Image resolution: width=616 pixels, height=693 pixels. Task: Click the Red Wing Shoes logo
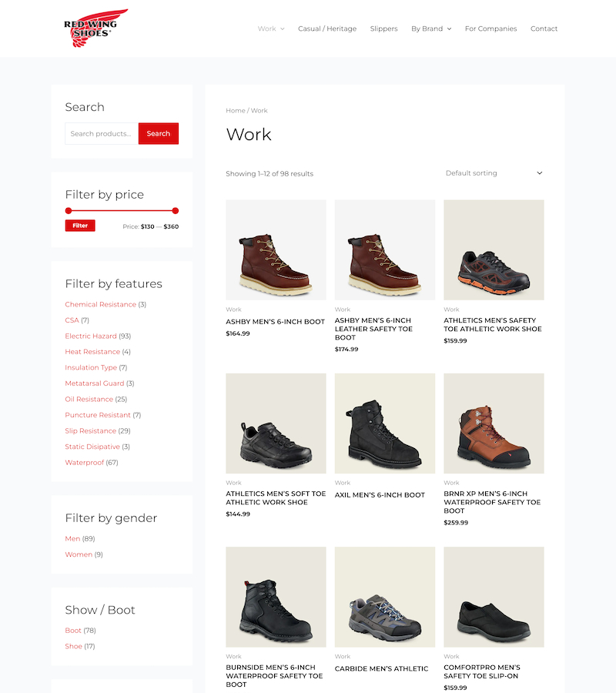(x=96, y=28)
